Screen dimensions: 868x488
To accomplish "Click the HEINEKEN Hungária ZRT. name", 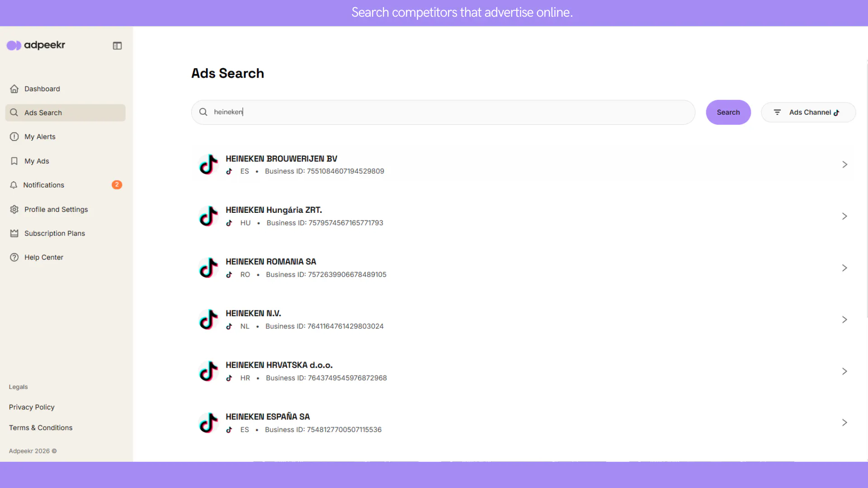I will (274, 210).
